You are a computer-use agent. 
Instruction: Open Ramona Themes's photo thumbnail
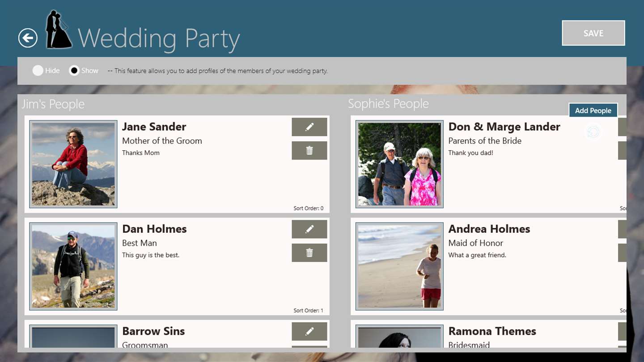(399, 337)
